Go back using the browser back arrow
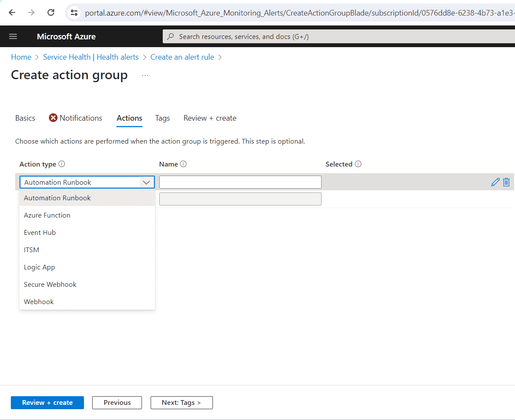Viewport: 515px width, 420px height. click(x=12, y=13)
